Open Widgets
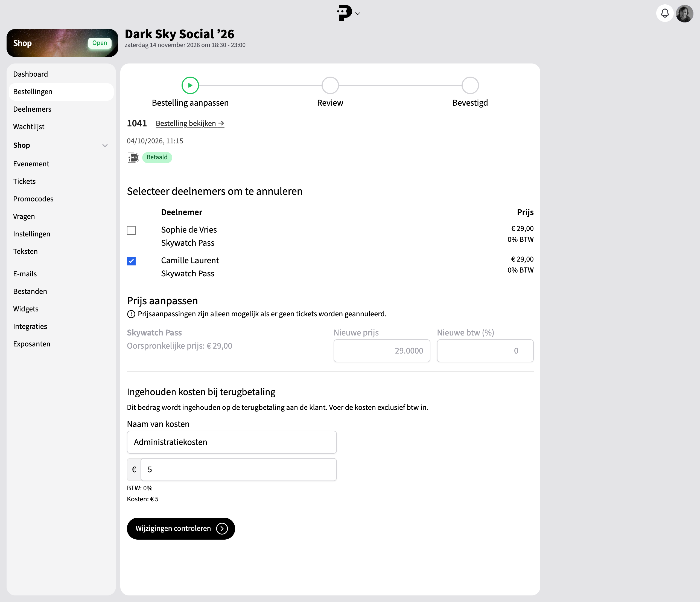Image resolution: width=700 pixels, height=602 pixels. click(x=61, y=309)
